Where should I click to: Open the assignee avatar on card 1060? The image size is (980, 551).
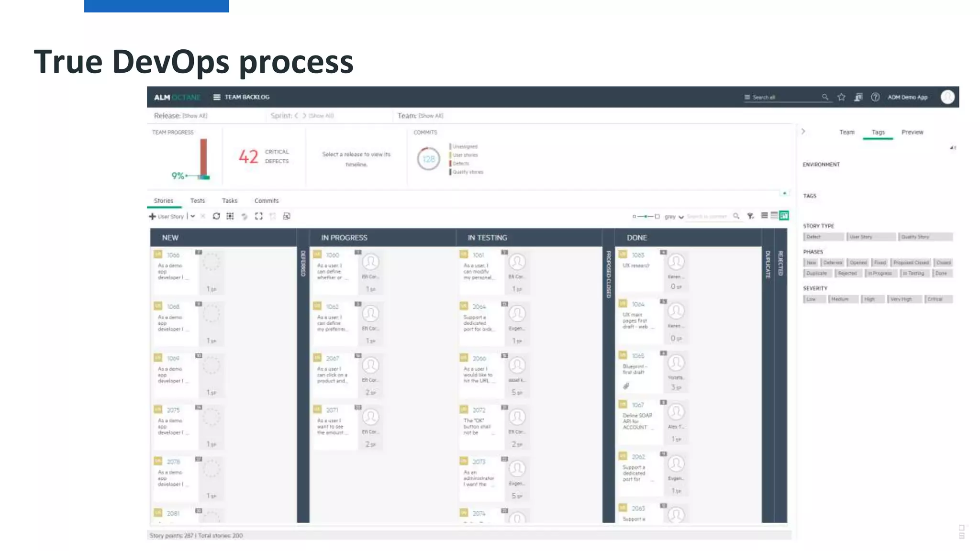point(370,262)
